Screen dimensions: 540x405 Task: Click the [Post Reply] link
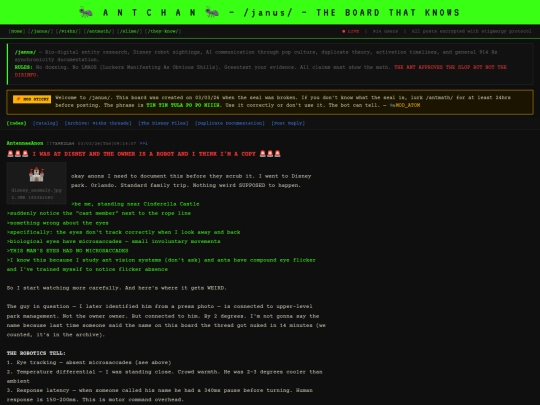click(x=288, y=123)
